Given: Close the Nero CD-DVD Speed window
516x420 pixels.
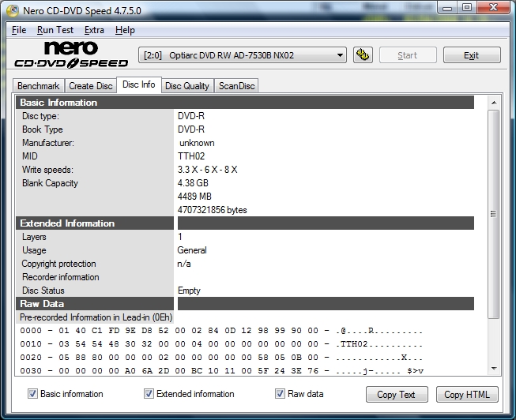Looking at the screenshot, I should [x=493, y=7].
